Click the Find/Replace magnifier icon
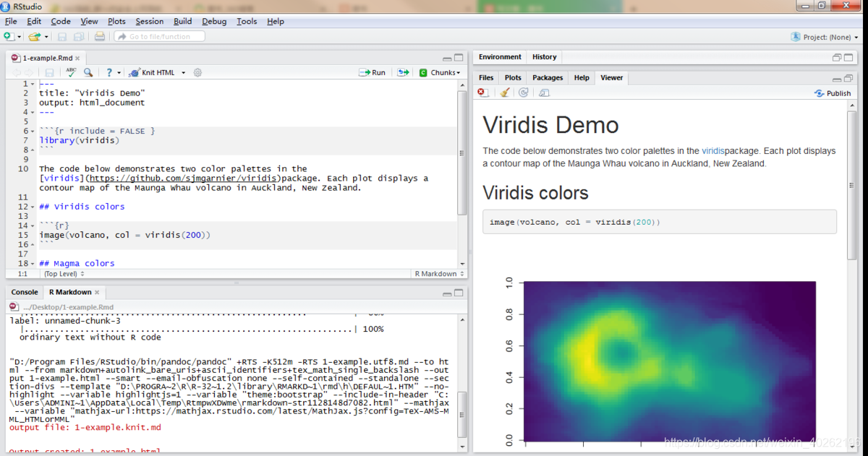868x456 pixels. (x=88, y=72)
